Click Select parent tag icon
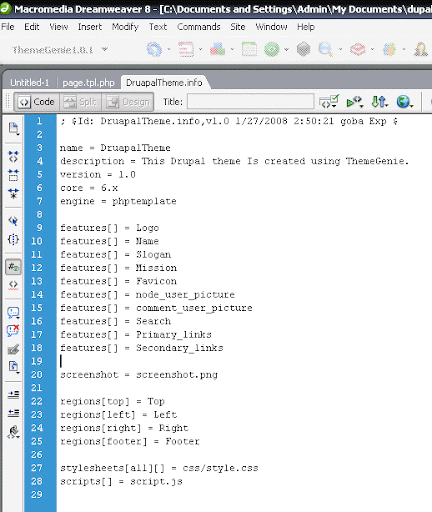 [13, 221]
